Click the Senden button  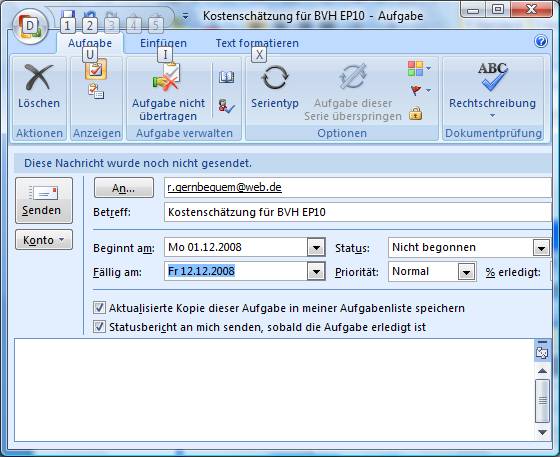coord(44,200)
